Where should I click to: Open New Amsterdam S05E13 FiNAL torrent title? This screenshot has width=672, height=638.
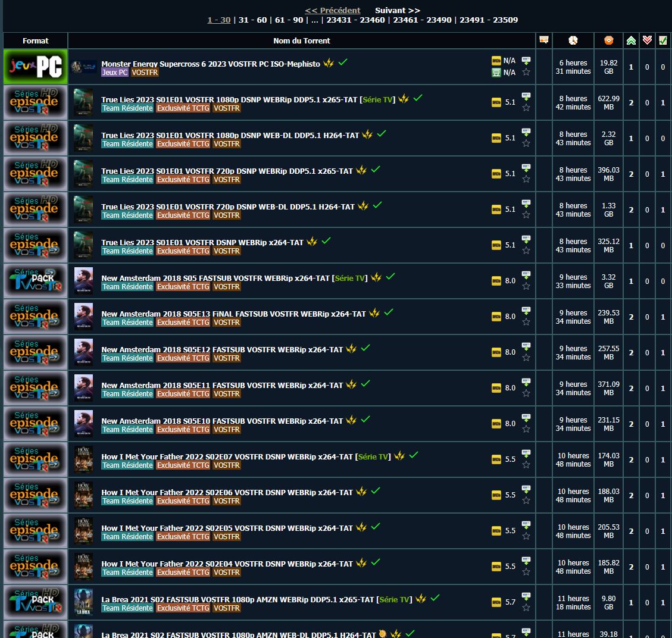pos(233,314)
